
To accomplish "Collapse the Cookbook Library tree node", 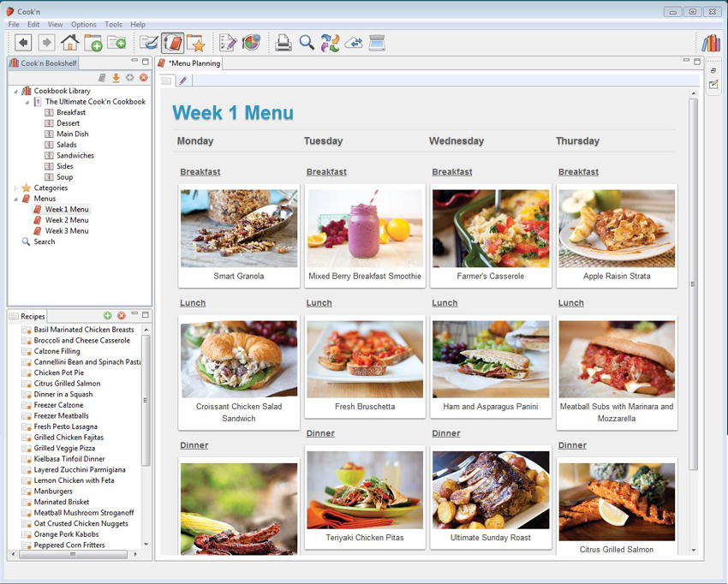I will (15, 92).
